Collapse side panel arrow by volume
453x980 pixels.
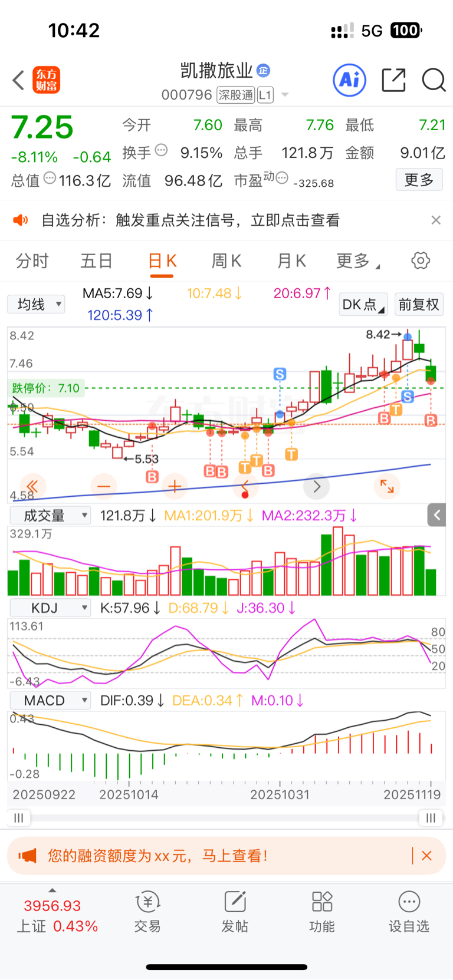pos(436,515)
